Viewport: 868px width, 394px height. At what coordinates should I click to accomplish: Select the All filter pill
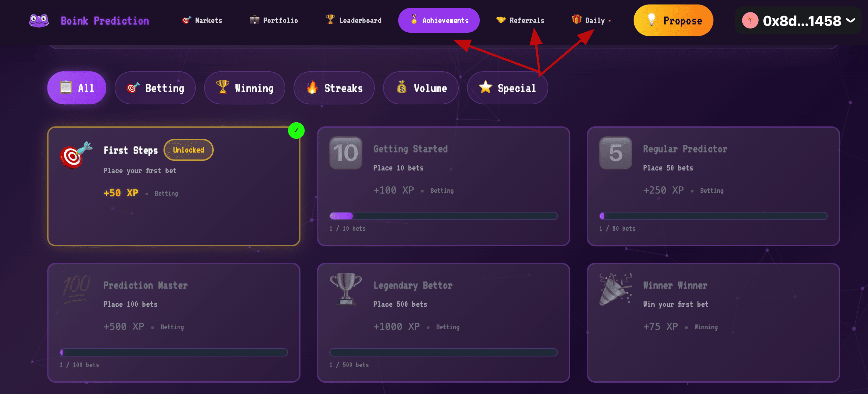click(77, 88)
